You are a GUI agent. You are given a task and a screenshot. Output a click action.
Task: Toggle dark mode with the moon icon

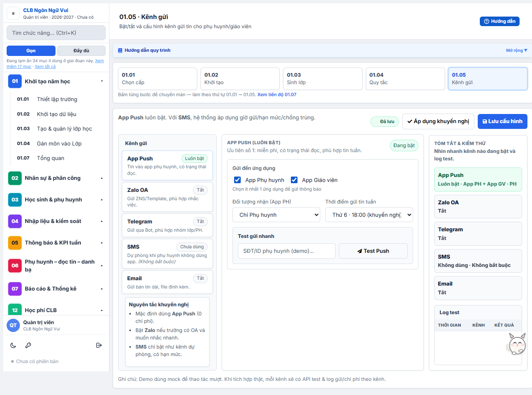click(13, 345)
